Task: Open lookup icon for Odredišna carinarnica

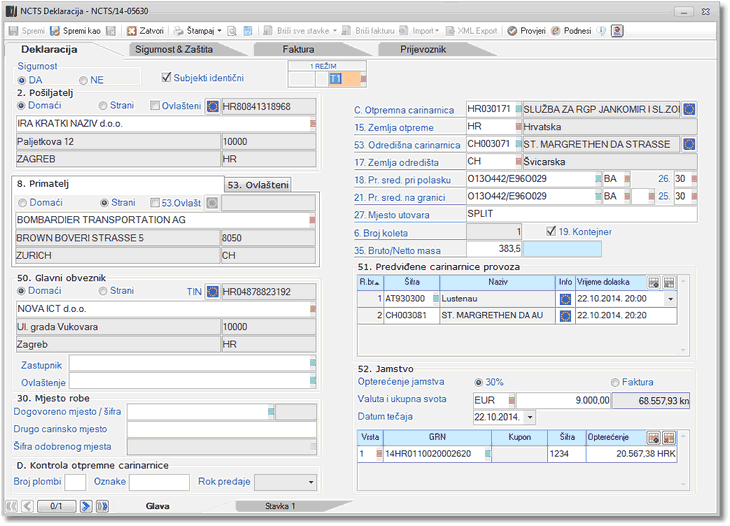Action: pos(689,144)
